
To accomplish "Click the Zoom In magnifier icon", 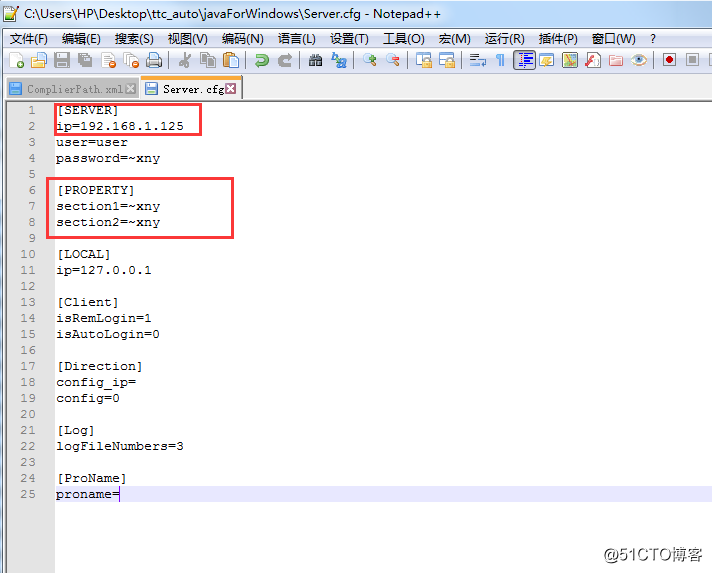I will click(370, 60).
